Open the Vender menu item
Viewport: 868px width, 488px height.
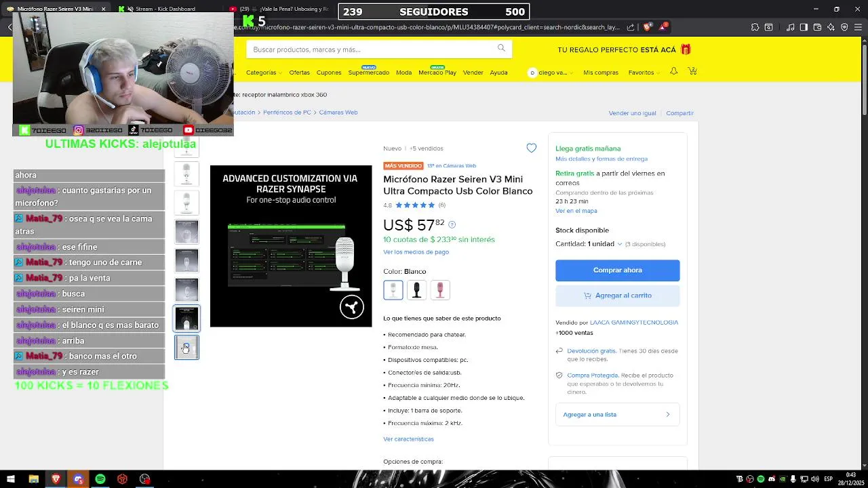click(x=473, y=73)
